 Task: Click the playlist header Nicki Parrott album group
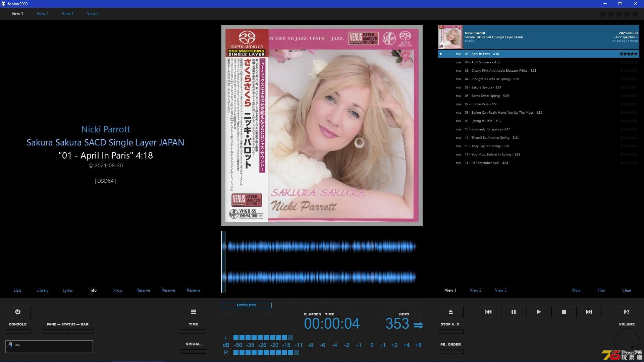point(539,37)
